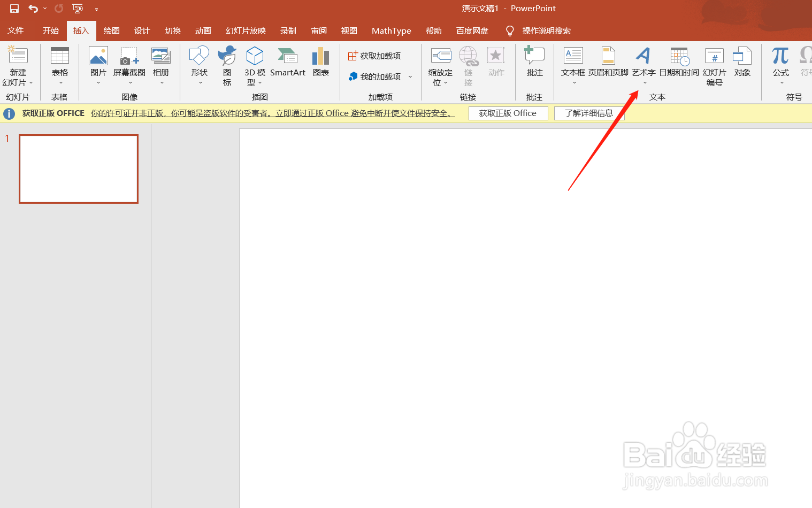Open the Recording (录制) tab

[x=288, y=31]
